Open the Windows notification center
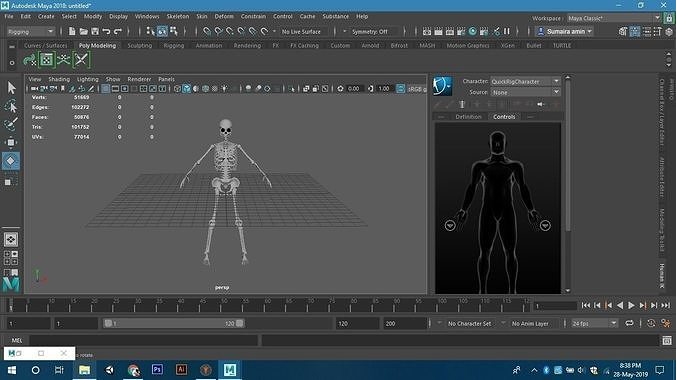 660,370
